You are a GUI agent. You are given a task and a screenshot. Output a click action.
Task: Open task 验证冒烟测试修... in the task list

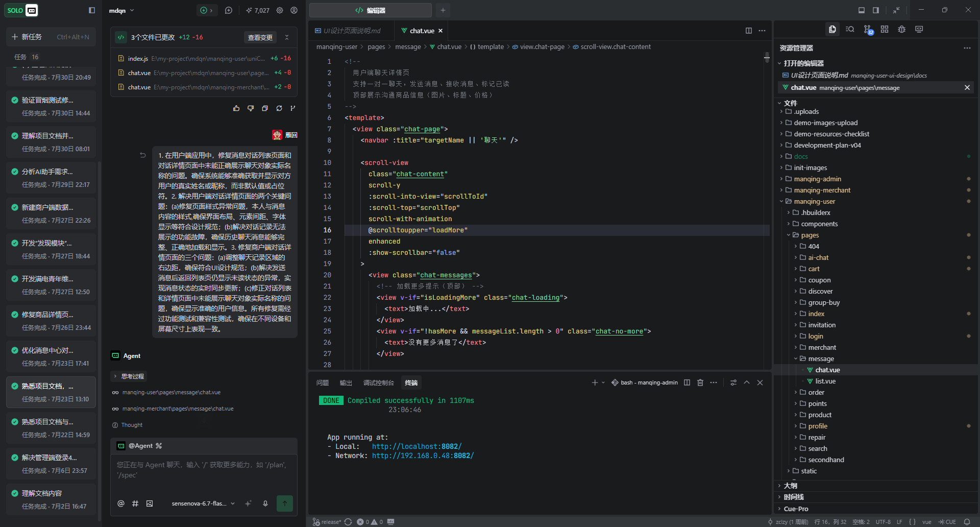point(51,106)
